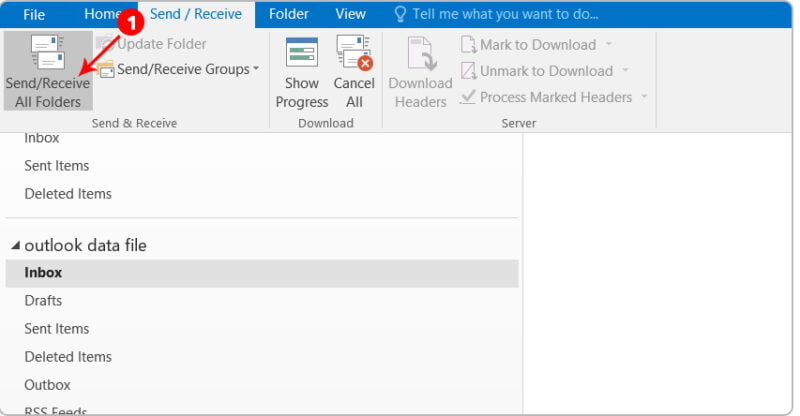This screenshot has width=800, height=416.
Task: Open the Mark to Download dropdown arrow
Action: coord(607,45)
